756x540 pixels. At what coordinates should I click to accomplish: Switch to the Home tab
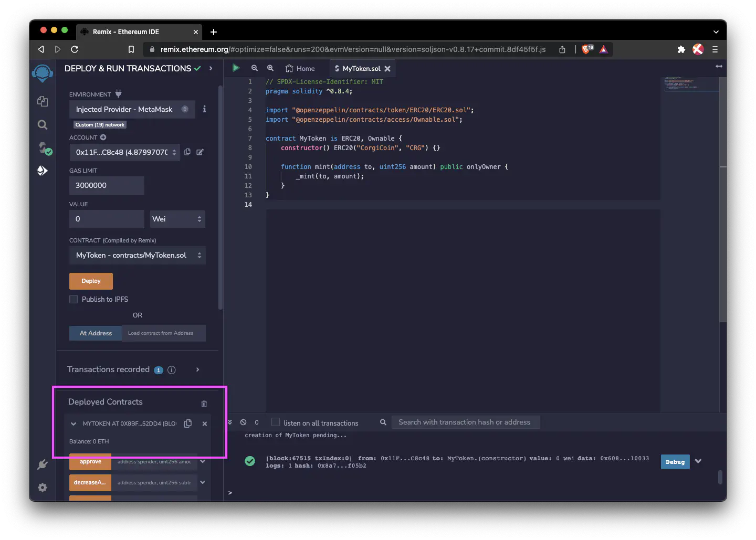point(300,68)
